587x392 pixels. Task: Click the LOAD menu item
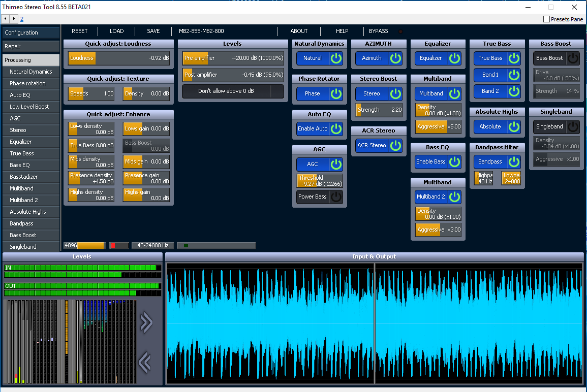(117, 31)
